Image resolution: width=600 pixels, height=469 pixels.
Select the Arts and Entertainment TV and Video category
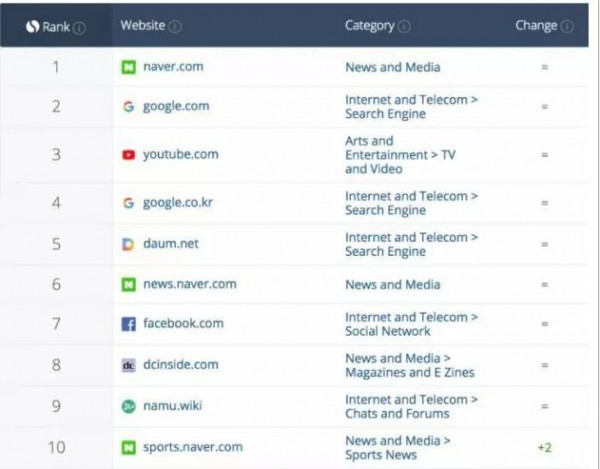pos(400,155)
